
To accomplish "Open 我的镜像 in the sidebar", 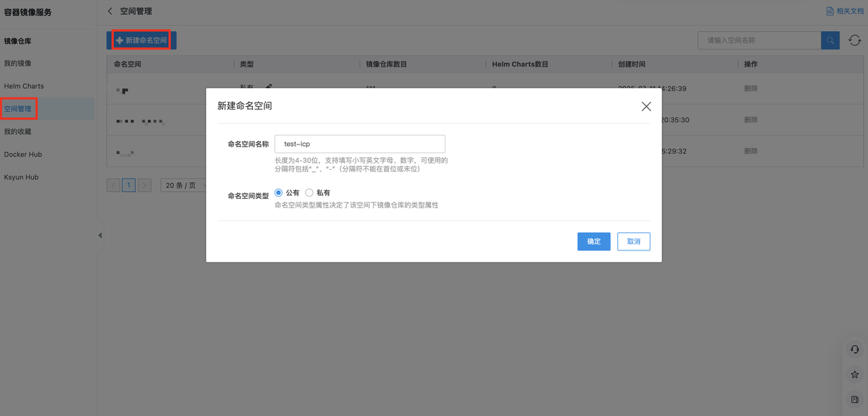I will tap(18, 63).
